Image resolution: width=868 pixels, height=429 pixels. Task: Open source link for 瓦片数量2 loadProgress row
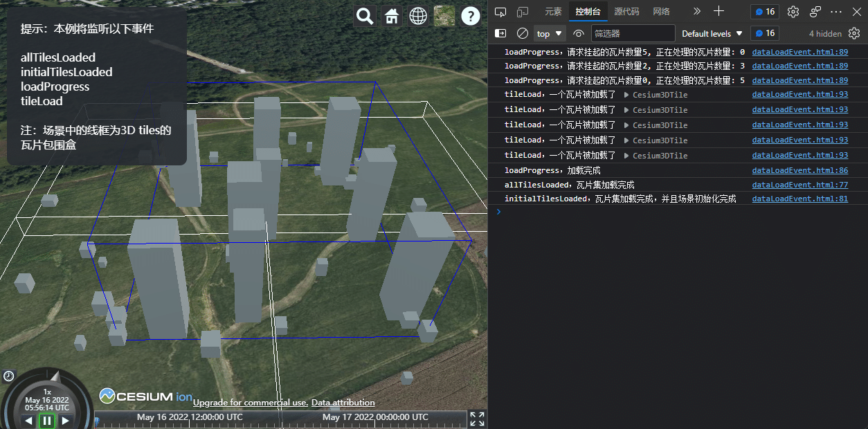click(799, 66)
